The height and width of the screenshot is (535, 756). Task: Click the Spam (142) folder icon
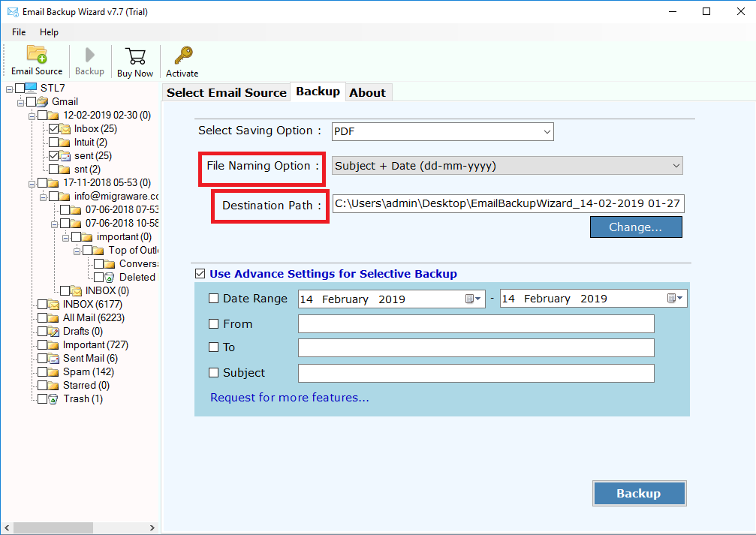(x=53, y=371)
